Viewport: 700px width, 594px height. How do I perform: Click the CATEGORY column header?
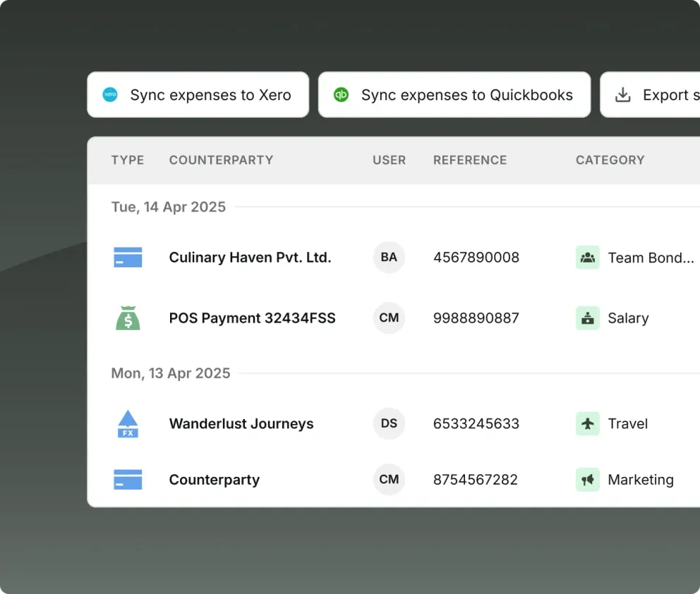(610, 160)
